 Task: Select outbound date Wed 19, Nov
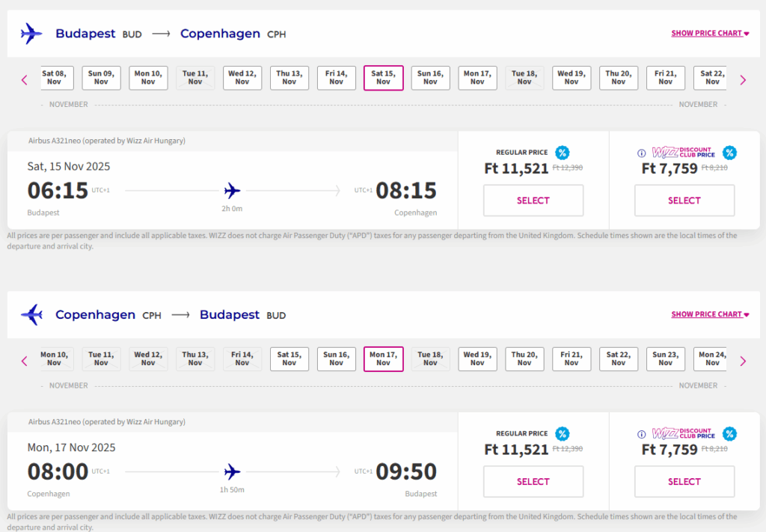pyautogui.click(x=572, y=78)
